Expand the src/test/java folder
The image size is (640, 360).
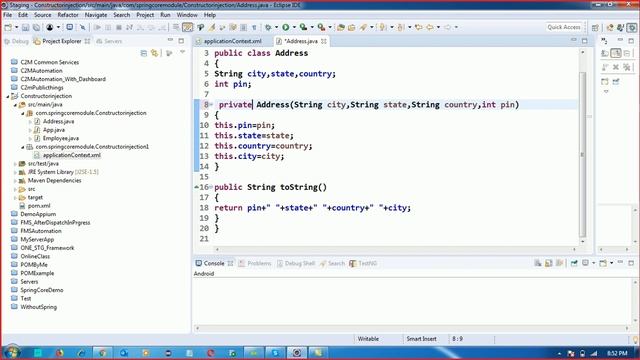tap(16, 164)
